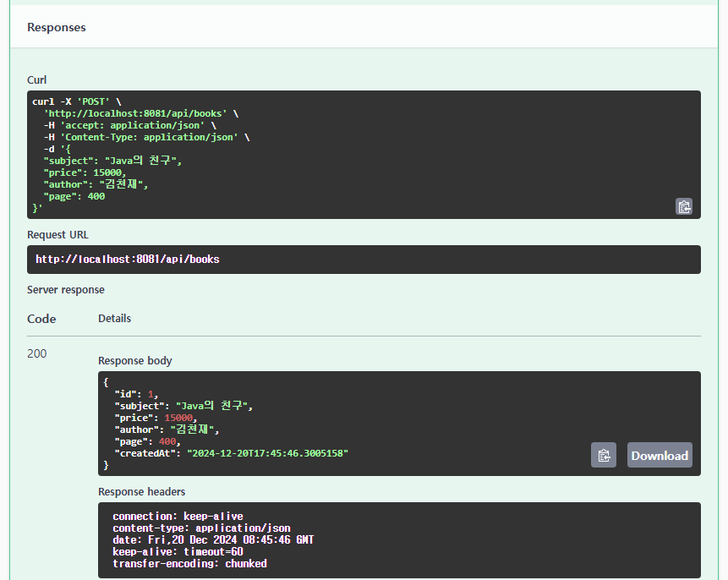Click the date response header line

coord(213,540)
